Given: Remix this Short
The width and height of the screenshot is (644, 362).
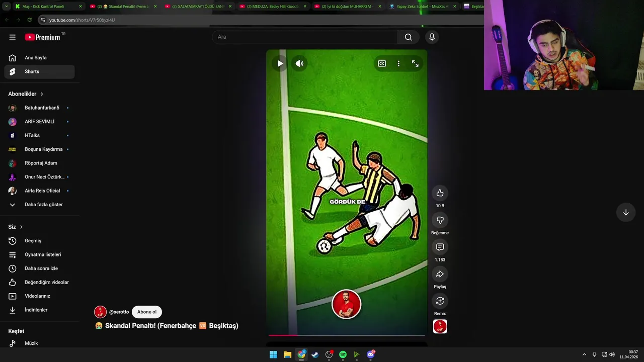Looking at the screenshot, I should pos(440,301).
